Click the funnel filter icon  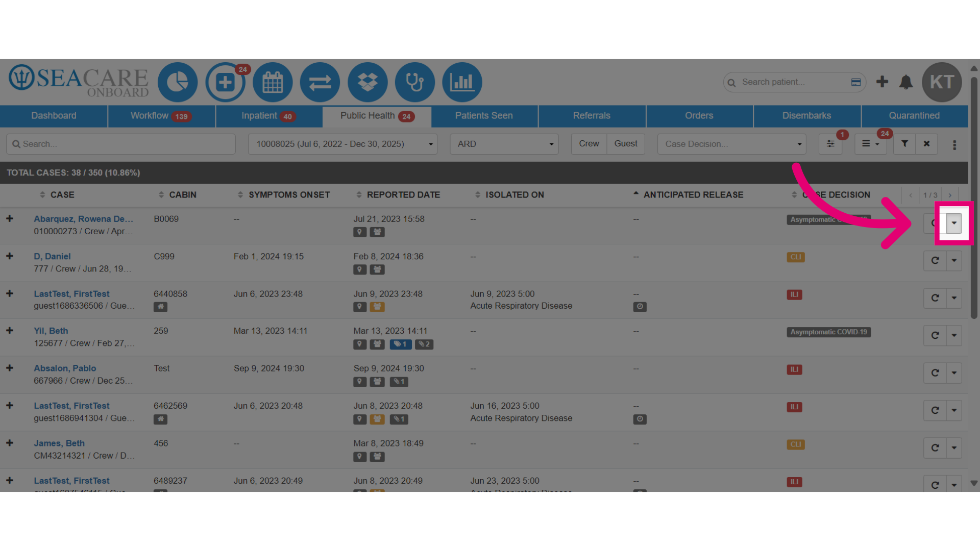pos(904,144)
